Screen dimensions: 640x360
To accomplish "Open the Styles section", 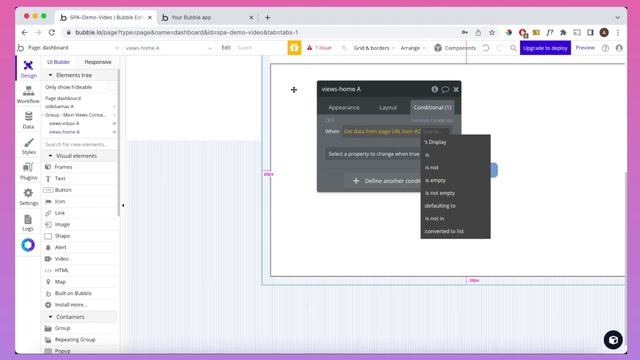I will [x=28, y=146].
